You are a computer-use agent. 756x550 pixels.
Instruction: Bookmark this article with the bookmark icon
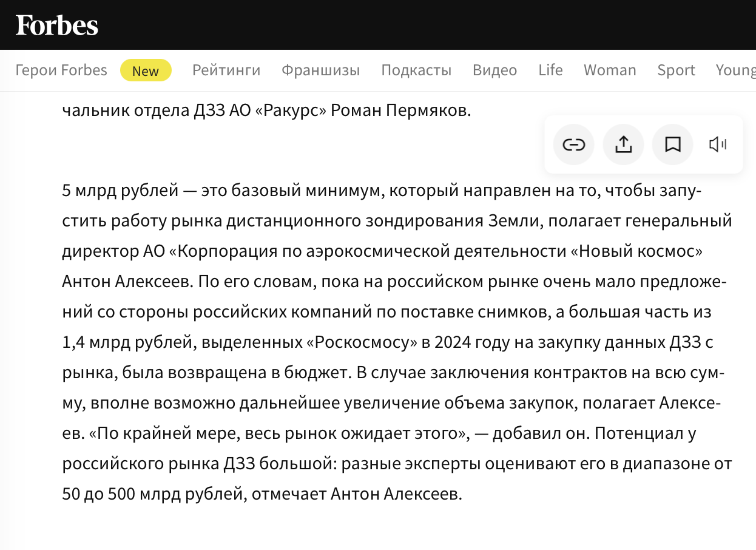673,144
